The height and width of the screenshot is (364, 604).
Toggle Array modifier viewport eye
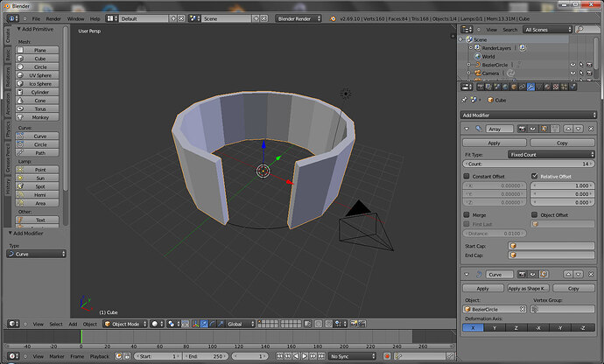(x=533, y=129)
